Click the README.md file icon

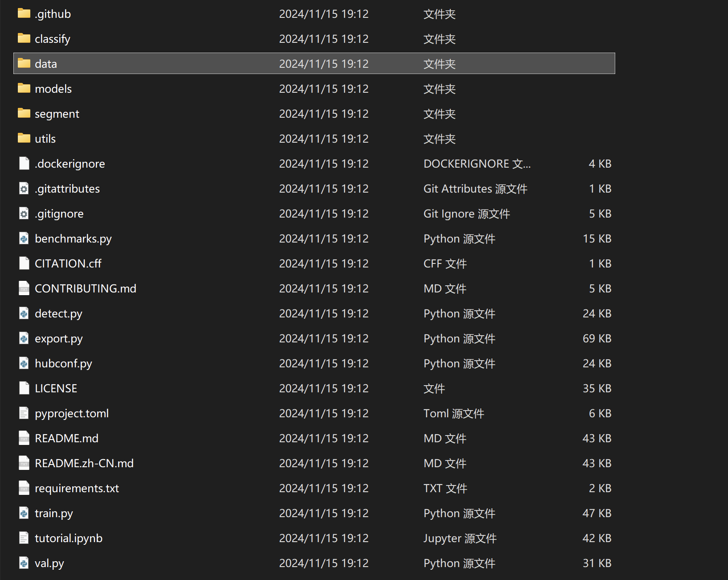(x=24, y=438)
